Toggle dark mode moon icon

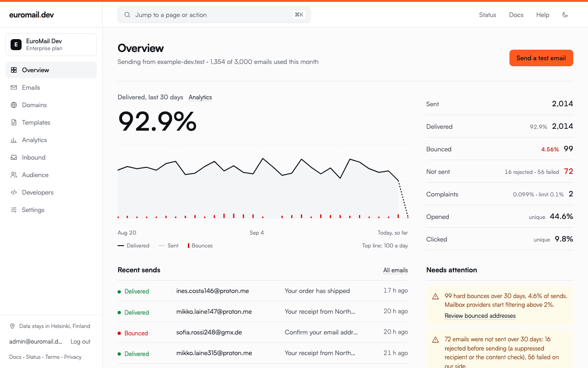[565, 15]
